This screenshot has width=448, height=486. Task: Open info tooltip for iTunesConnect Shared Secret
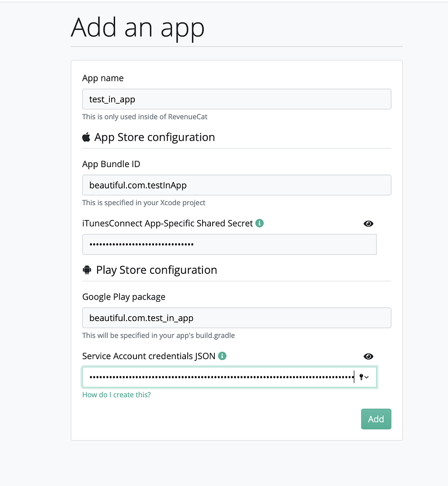(x=259, y=223)
